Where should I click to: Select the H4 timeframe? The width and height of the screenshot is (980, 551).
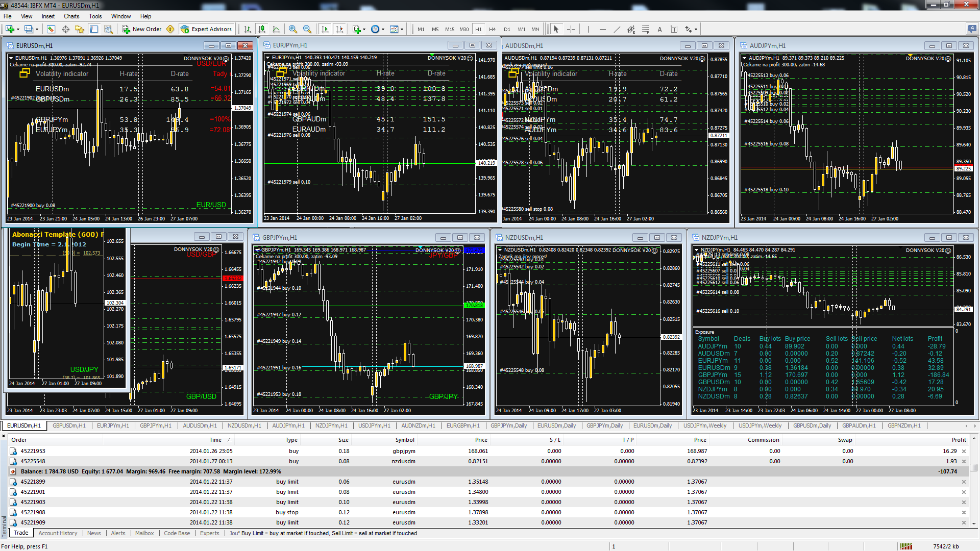coord(492,29)
